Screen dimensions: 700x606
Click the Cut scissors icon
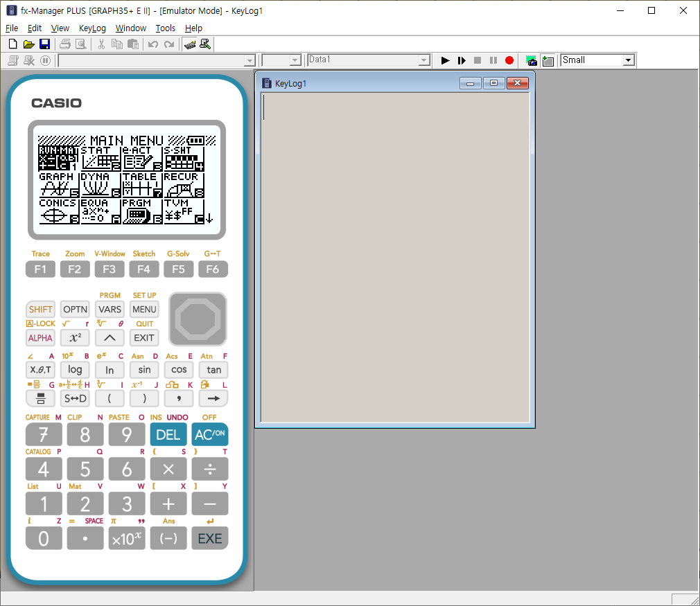101,44
